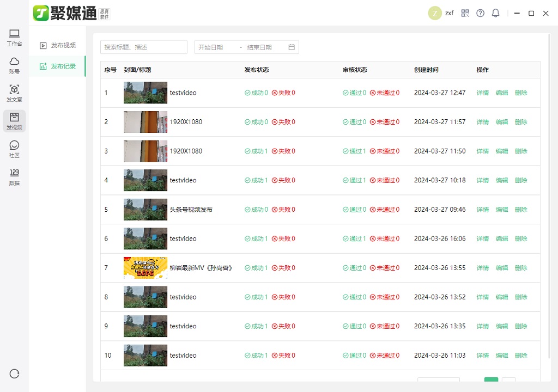Click the search title input field
The image size is (558, 392).
tap(144, 47)
